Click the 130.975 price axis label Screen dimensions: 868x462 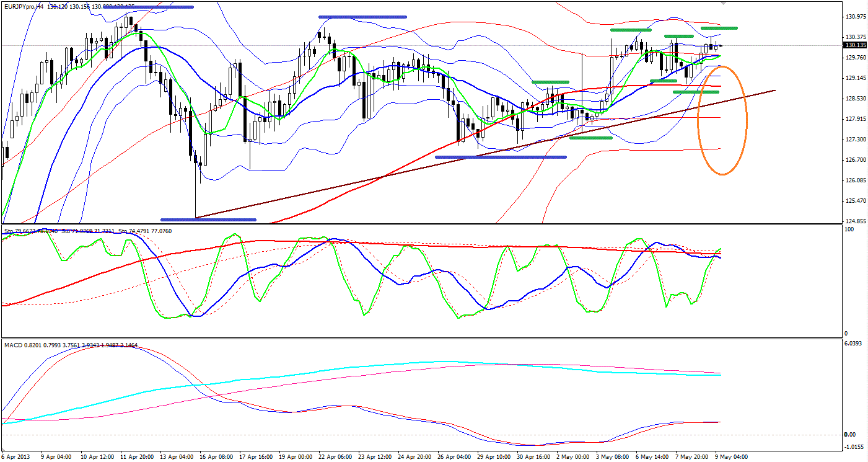click(855, 17)
